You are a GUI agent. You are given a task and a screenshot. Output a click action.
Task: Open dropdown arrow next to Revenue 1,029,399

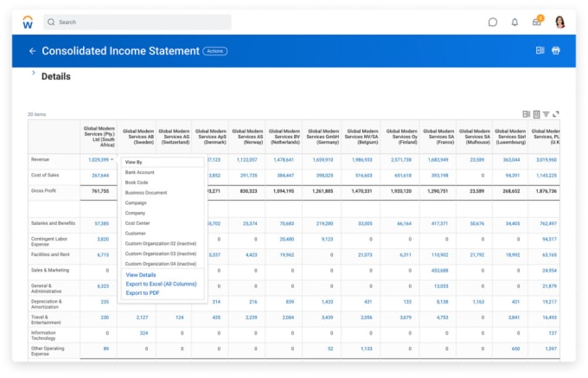112,160
